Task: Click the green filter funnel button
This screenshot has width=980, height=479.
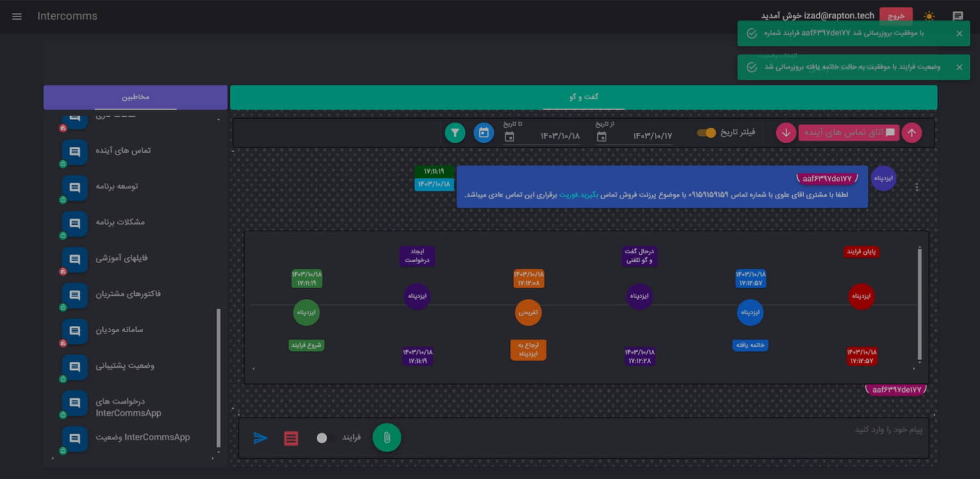Action: (455, 133)
